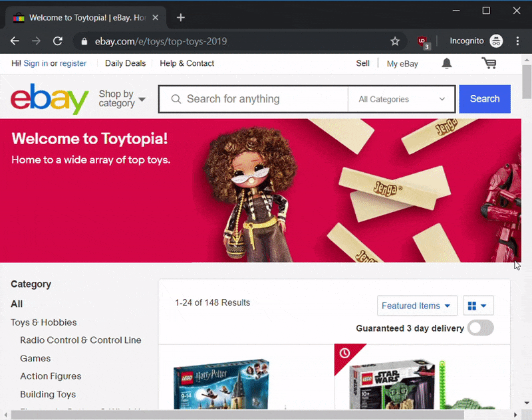
Task: Reload the page
Action: (x=58, y=41)
